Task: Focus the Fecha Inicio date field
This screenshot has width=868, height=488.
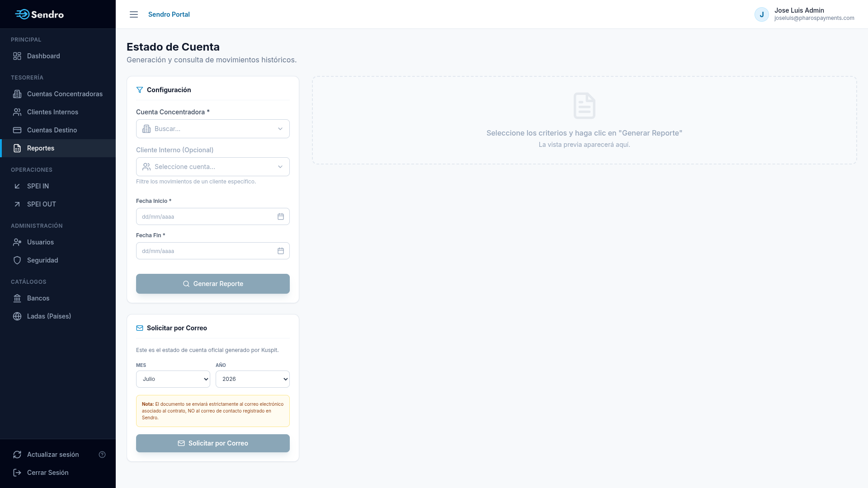Action: pos(213,216)
